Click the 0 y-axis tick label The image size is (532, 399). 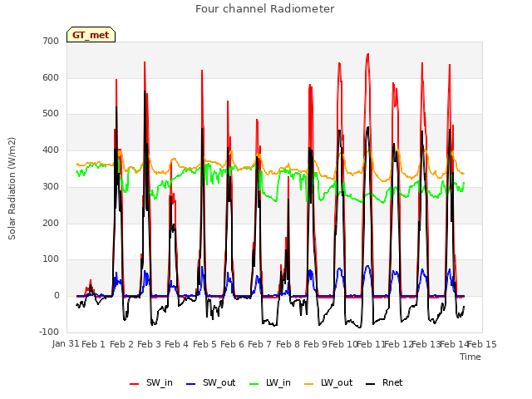(57, 296)
